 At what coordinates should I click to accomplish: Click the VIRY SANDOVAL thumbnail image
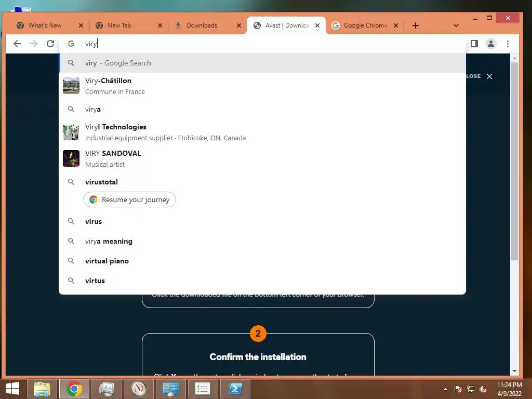[71, 158]
